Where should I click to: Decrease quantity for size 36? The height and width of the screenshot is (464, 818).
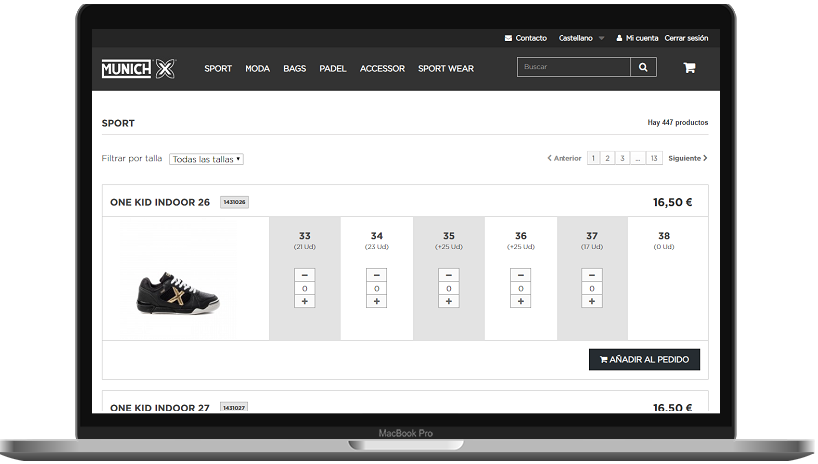(x=521, y=275)
